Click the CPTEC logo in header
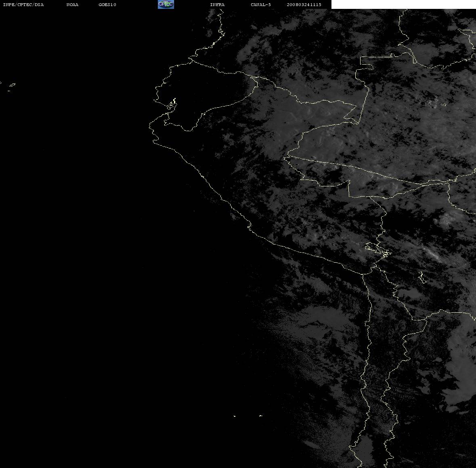This screenshot has width=476, height=468. [x=166, y=4]
